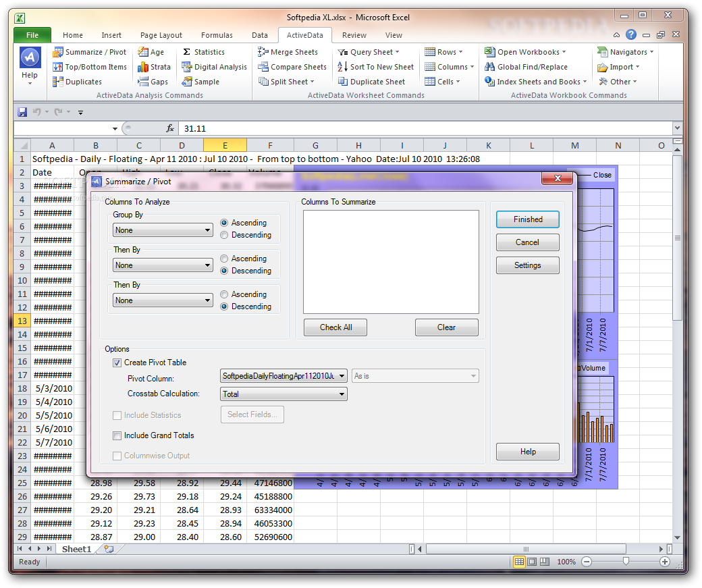The width and height of the screenshot is (702, 588).
Task: Open the Pivot Column dropdown
Action: pyautogui.click(x=283, y=376)
